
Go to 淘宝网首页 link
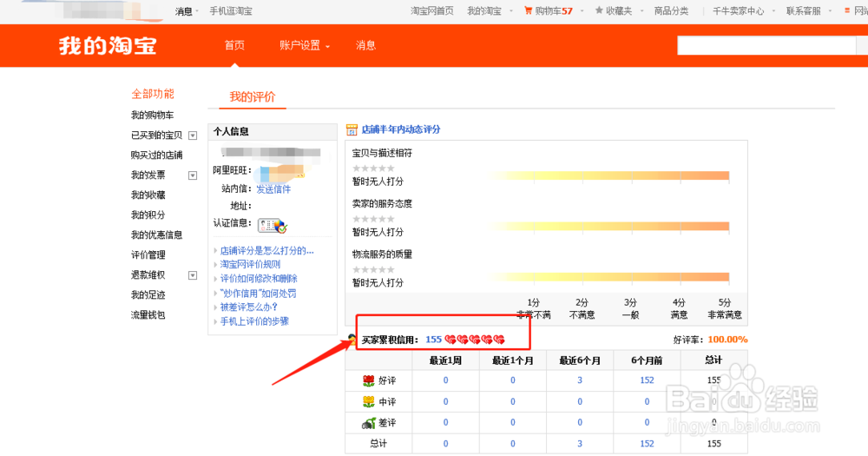click(432, 10)
